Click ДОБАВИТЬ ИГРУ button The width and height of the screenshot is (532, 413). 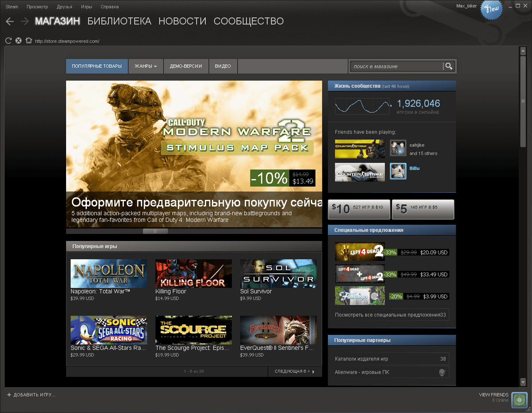pos(31,394)
